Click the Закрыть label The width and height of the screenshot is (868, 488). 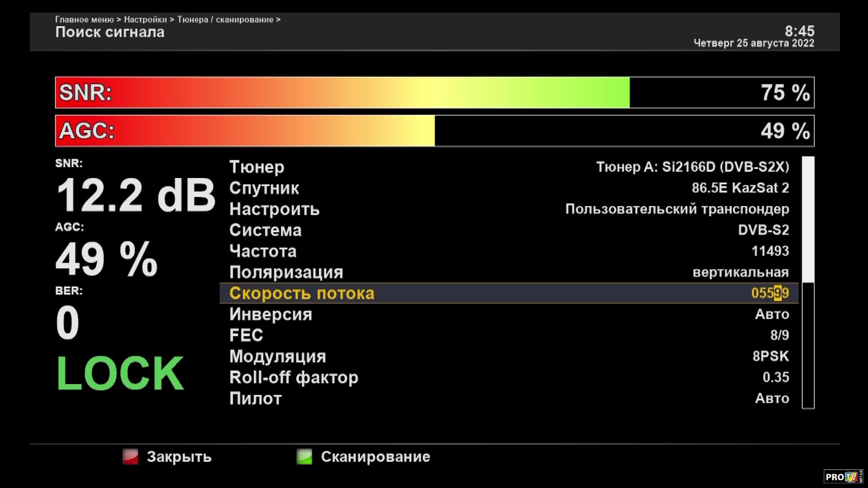[x=179, y=457]
